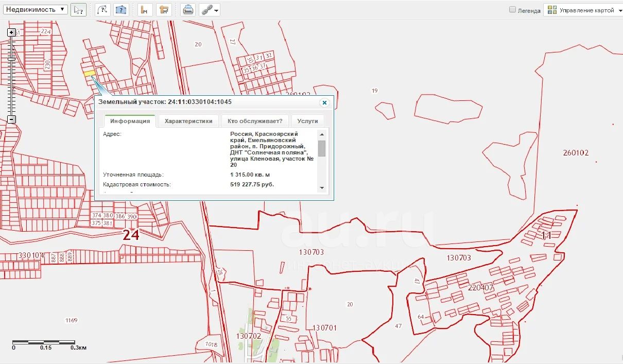The width and height of the screenshot is (623, 364).
Task: Close the land parcel info popup
Action: [324, 102]
